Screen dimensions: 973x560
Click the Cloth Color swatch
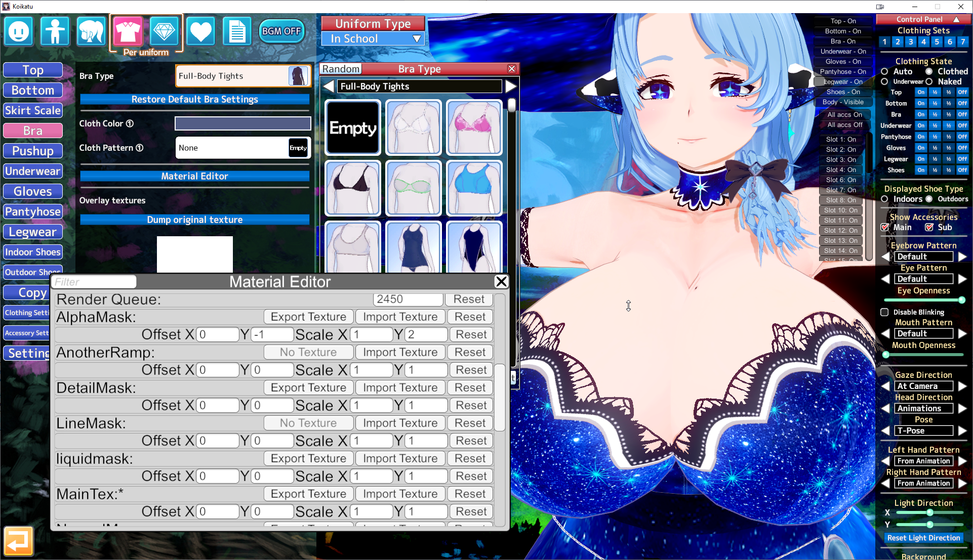click(x=243, y=123)
